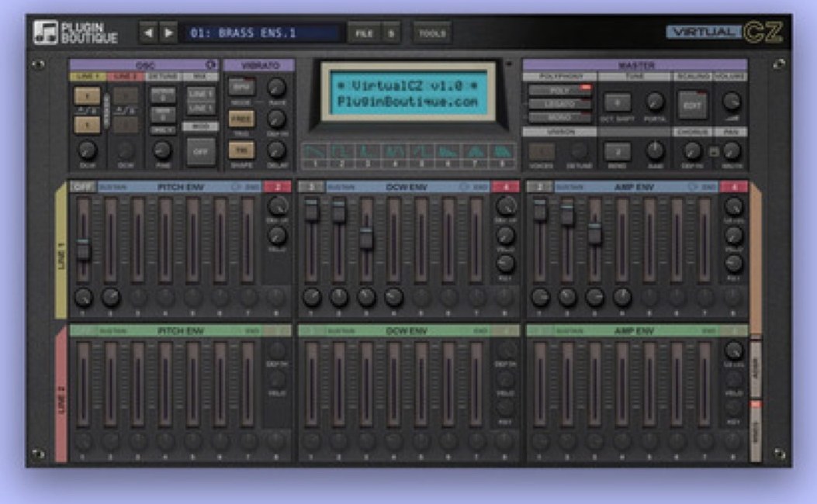Click Line 1 Pitch Env step 1 slider
Image resolution: width=817 pixels, height=504 pixels.
[83, 250]
